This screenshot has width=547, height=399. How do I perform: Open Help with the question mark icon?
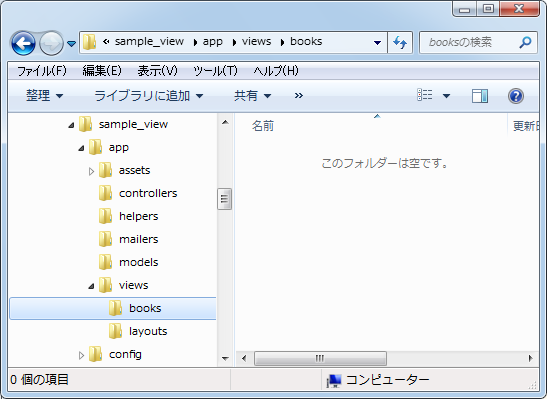pos(516,96)
